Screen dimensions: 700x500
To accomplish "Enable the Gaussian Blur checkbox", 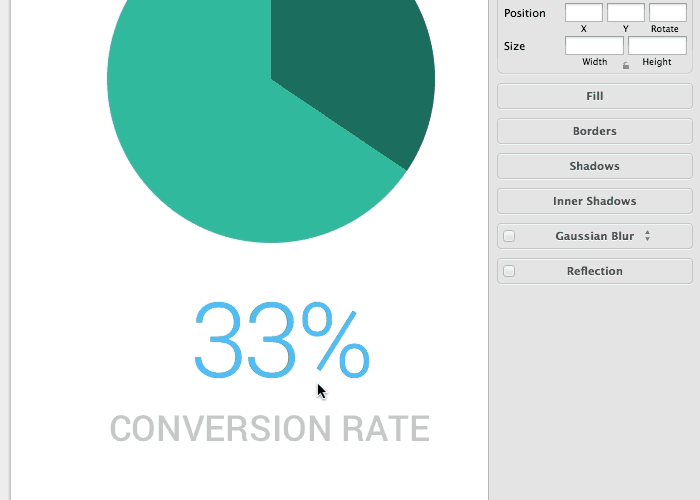I will [509, 236].
